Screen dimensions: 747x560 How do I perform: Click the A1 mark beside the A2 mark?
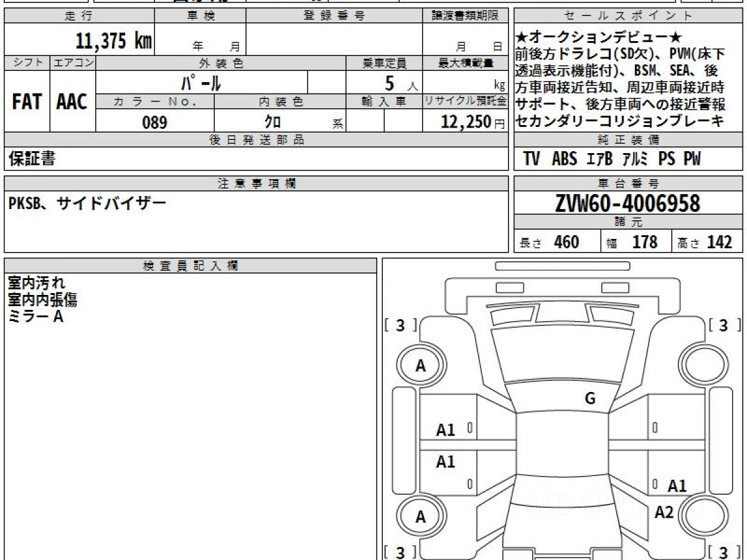(x=677, y=487)
